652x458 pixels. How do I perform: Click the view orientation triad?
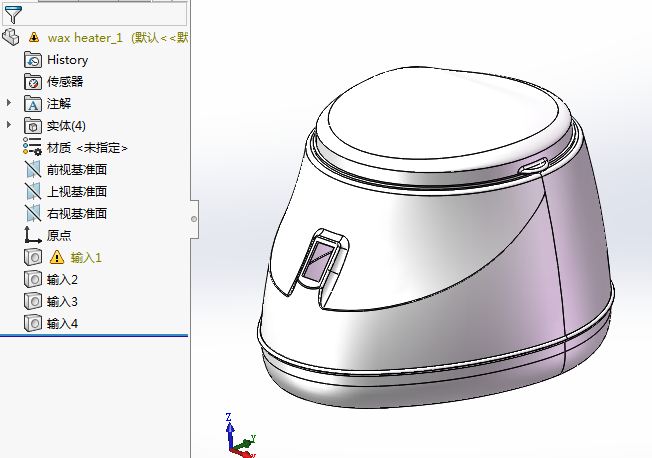pos(241,437)
